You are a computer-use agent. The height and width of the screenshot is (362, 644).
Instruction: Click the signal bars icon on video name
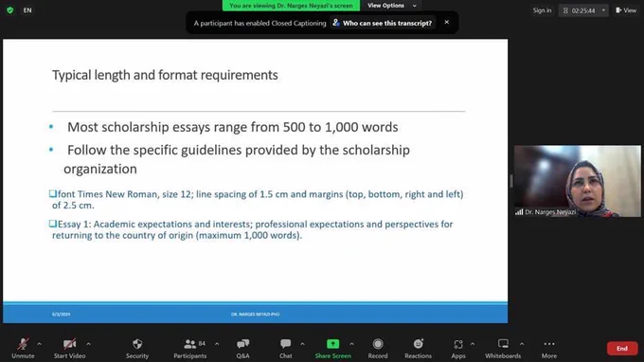click(x=519, y=212)
